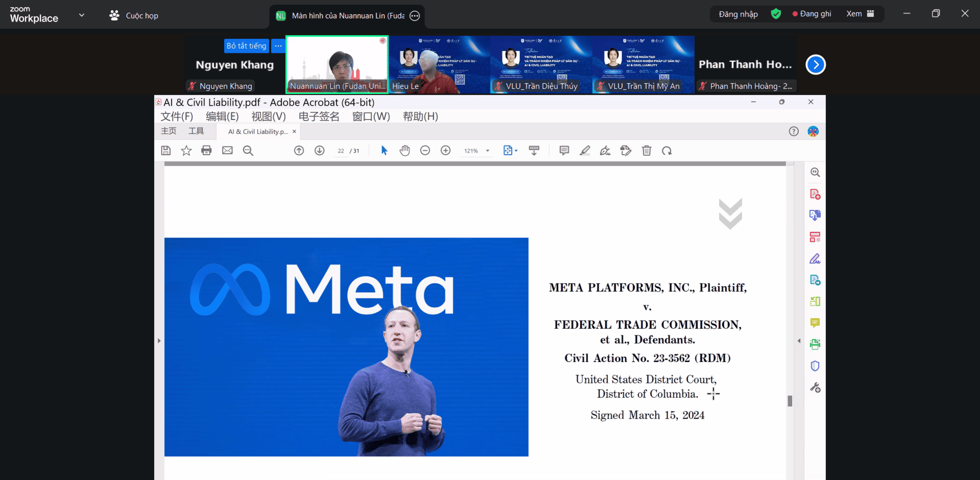Open the three-dot options beside Bỏ tắt tiếng
Screen dimensions: 980x480
click(278, 46)
